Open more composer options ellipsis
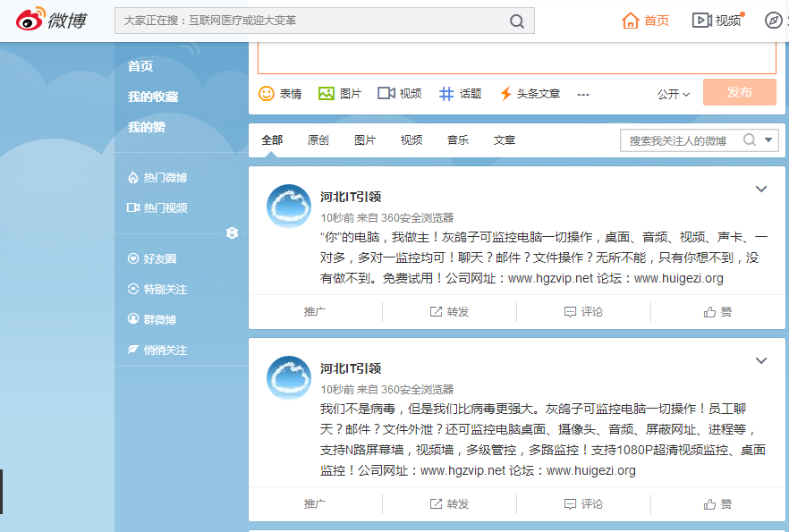Screen dimensions: 789x532 coord(582,95)
